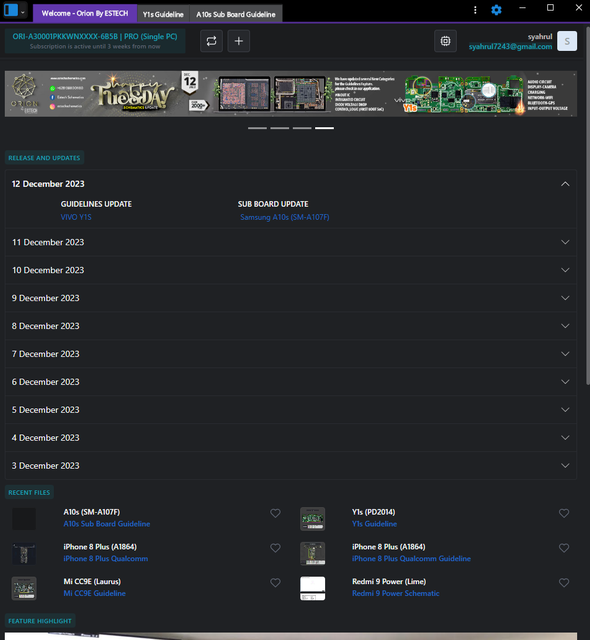
Task: Expand the 4 December 2023 updates
Action: (291, 438)
